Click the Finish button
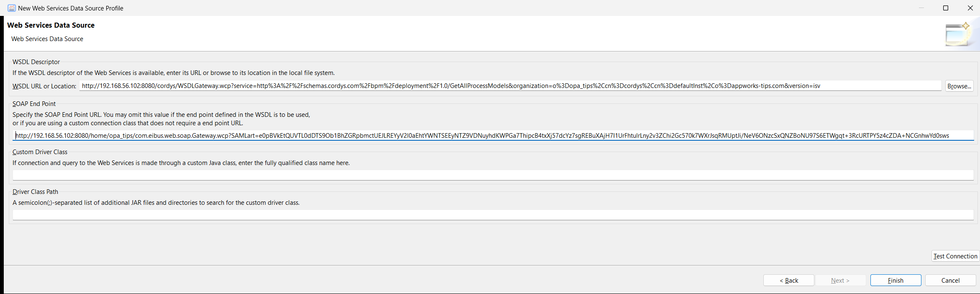 click(x=896, y=280)
